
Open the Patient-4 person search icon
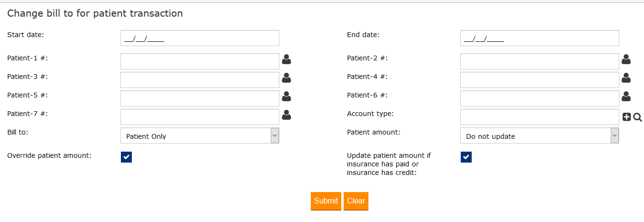click(x=626, y=78)
